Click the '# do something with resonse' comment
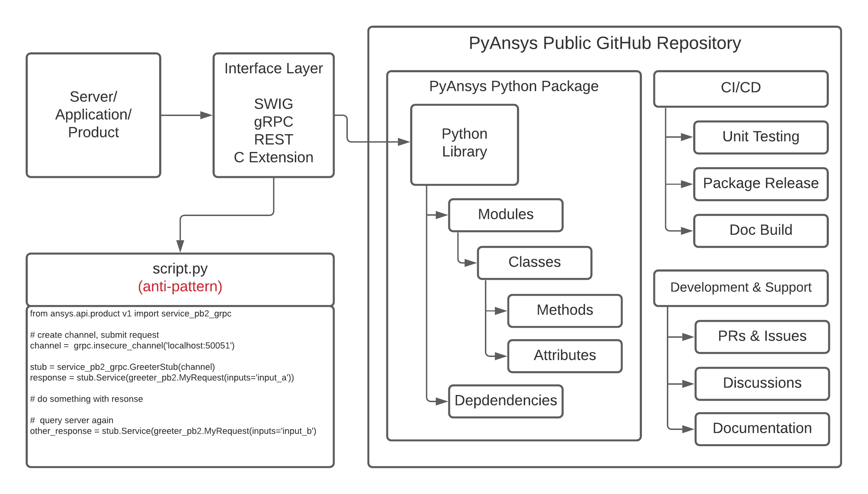 87,399
